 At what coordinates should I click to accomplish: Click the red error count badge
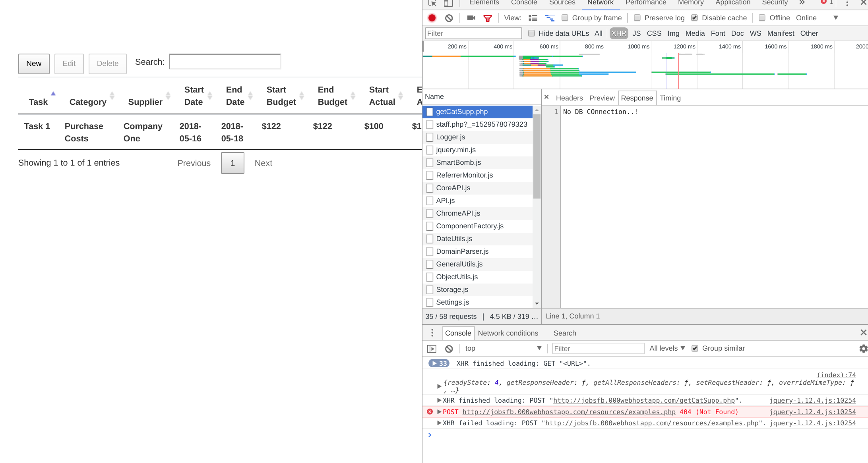827,2
